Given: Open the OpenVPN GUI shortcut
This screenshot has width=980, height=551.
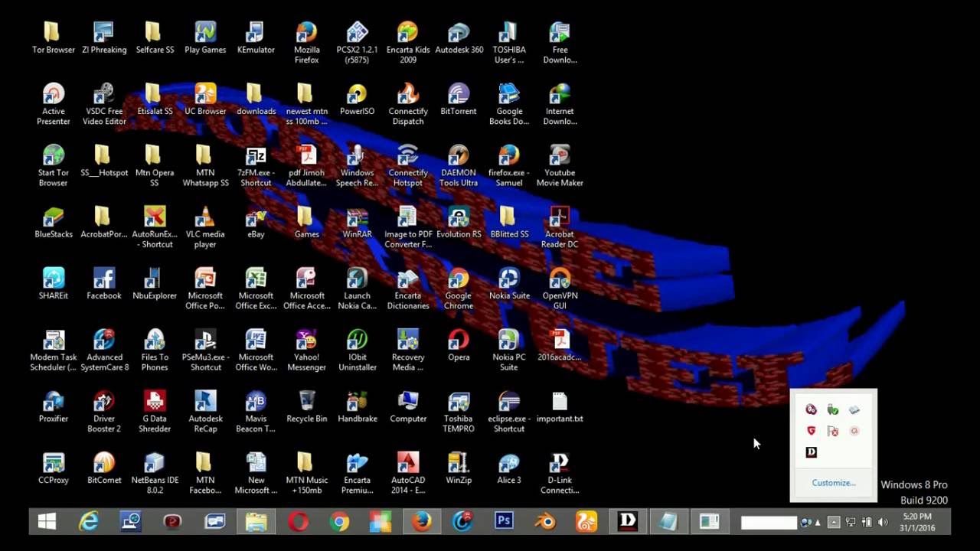Looking at the screenshot, I should click(560, 289).
